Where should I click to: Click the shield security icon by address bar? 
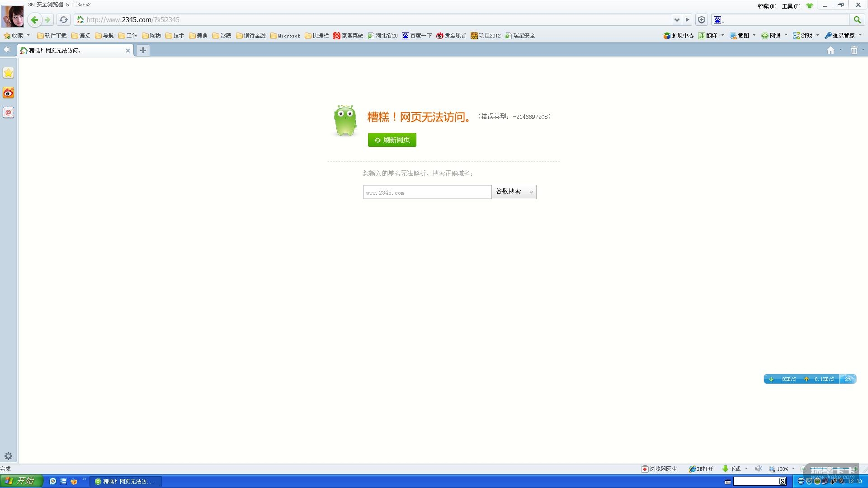click(x=702, y=20)
